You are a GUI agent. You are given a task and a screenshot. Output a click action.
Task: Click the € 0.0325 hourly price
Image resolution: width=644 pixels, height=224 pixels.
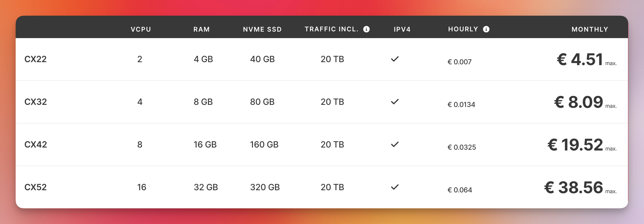462,147
